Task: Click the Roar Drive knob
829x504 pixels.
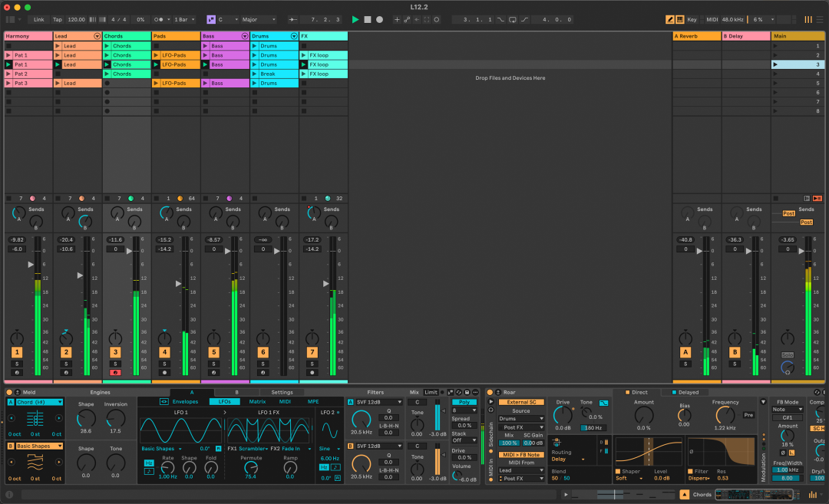Action: click(563, 415)
